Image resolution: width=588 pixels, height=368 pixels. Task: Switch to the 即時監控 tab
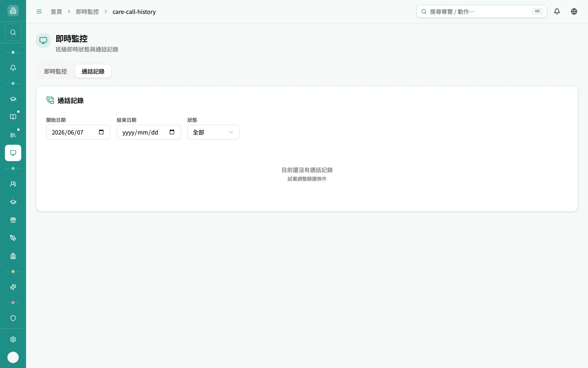pos(56,71)
